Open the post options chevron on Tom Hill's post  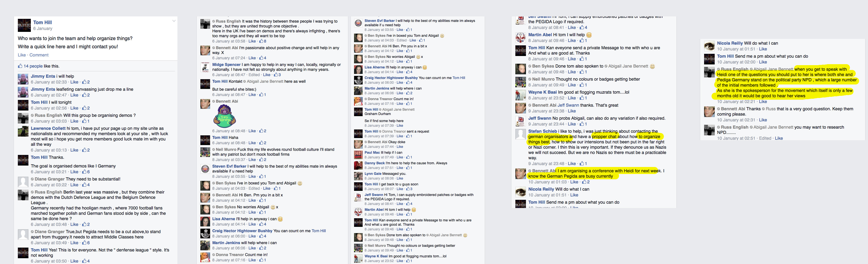pos(174,21)
